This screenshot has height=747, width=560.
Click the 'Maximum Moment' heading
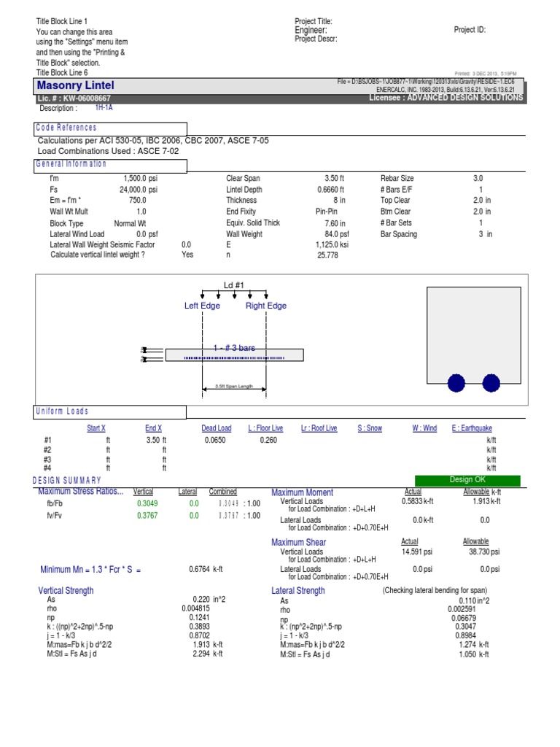coord(302,492)
